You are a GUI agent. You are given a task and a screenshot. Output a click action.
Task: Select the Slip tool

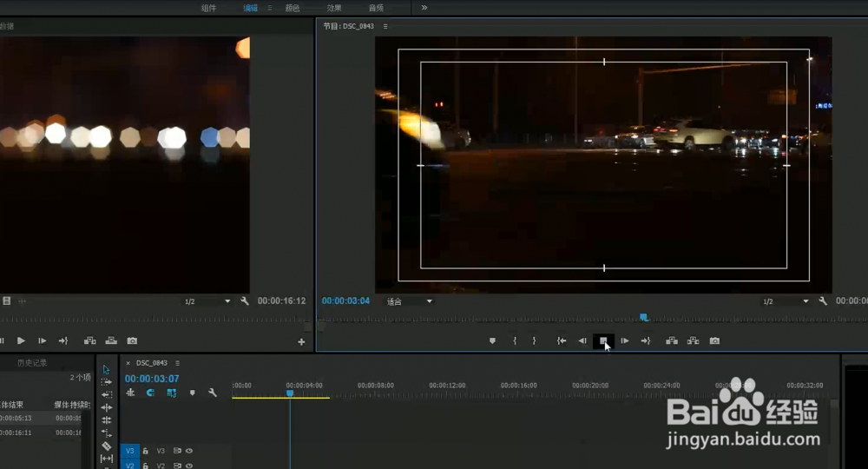point(106,459)
